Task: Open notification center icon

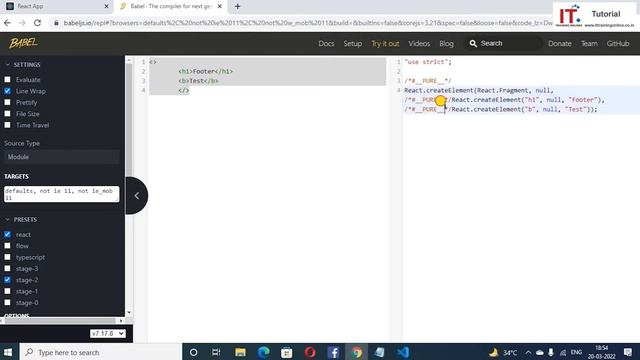Action: 628,352
